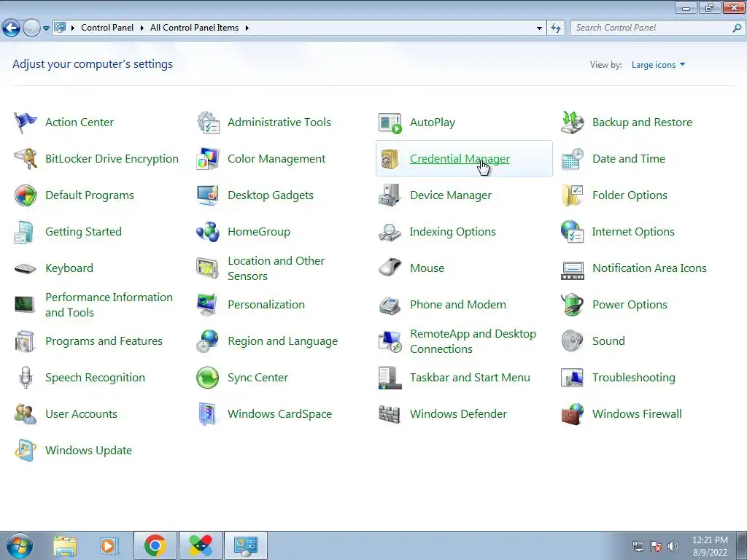The width and height of the screenshot is (747, 560).
Task: Open the Location and Other Sensors icon
Action: 208,268
